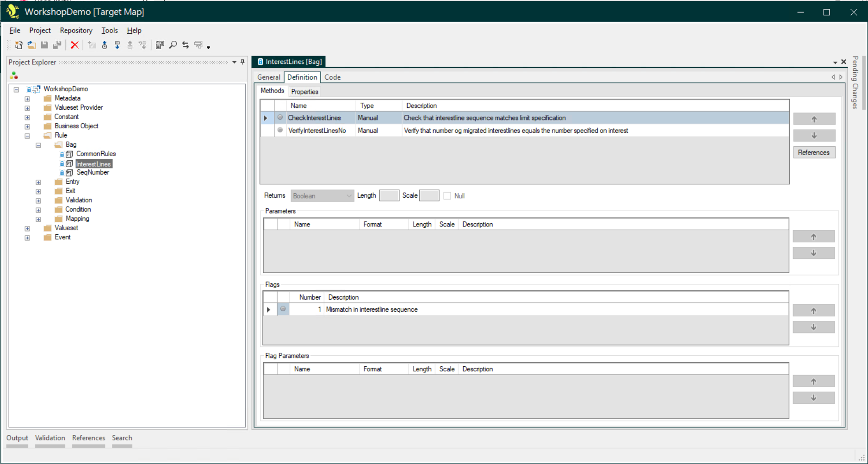Open the Repository menu

tap(76, 31)
